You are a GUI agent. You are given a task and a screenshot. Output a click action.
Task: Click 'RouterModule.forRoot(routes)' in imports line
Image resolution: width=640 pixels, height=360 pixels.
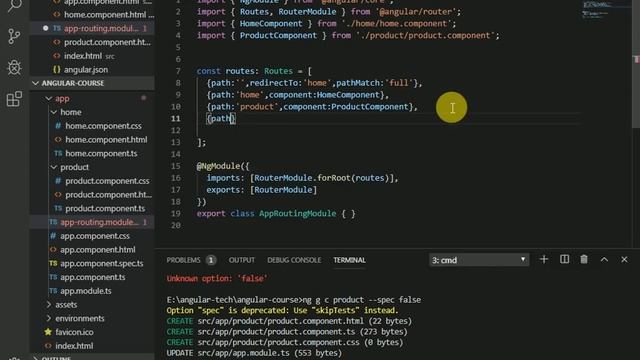click(322, 178)
